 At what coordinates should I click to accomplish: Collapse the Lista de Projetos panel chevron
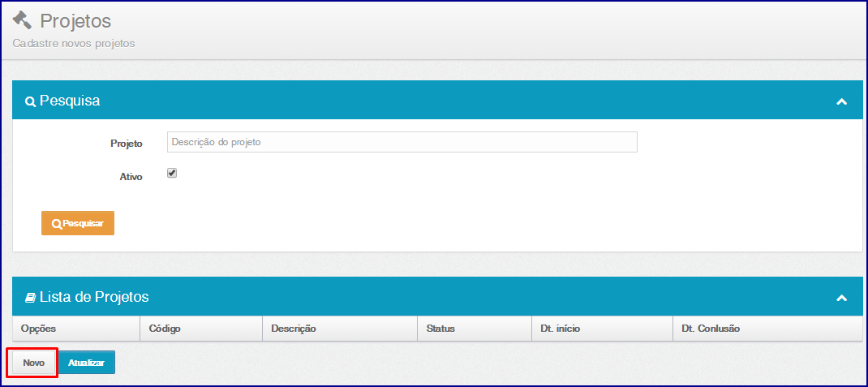(841, 298)
